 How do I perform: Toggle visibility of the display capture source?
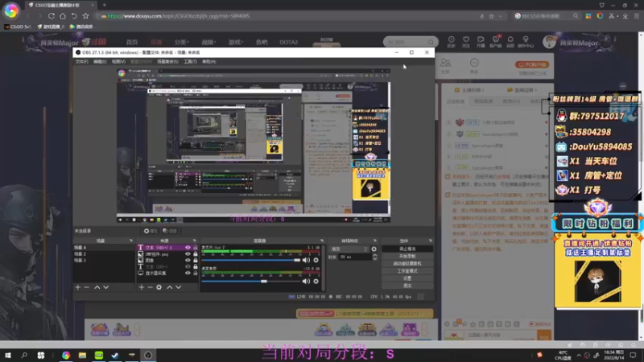[188, 273]
